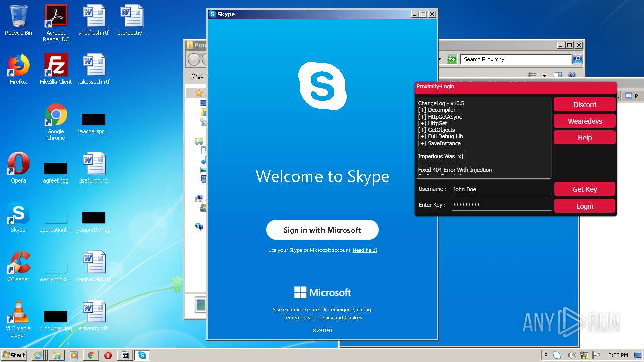The height and width of the screenshot is (362, 644).
Task: Click the Help button in Proximity-Login
Action: coord(585,138)
